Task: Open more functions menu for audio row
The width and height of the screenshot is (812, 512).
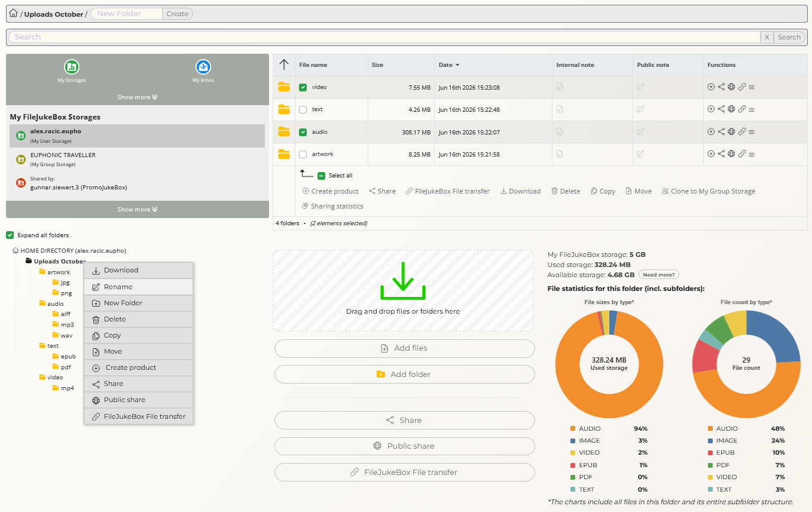Action: 752,132
